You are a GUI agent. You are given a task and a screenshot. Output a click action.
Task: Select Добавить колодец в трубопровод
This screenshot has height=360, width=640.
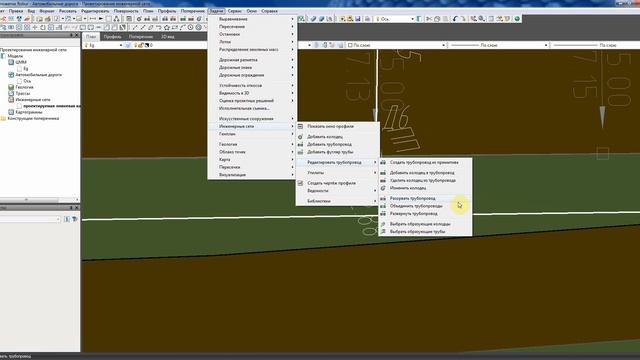point(425,173)
